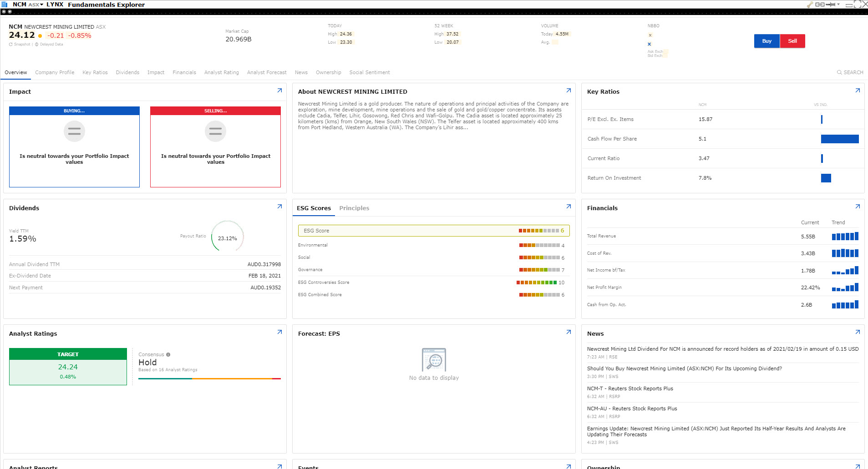Open the wrench configuration icon
This screenshot has width=868, height=469.
810,5
